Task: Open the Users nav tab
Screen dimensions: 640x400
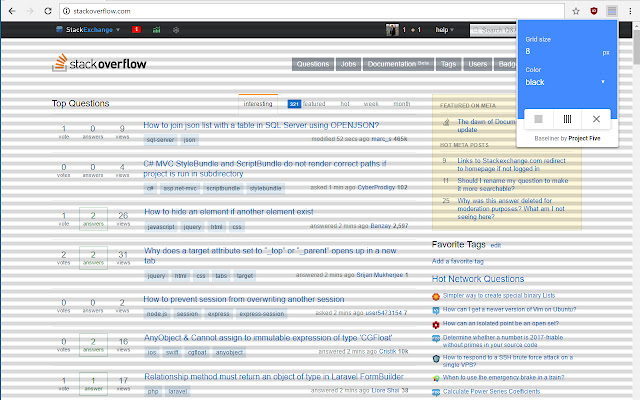Action: pyautogui.click(x=478, y=64)
